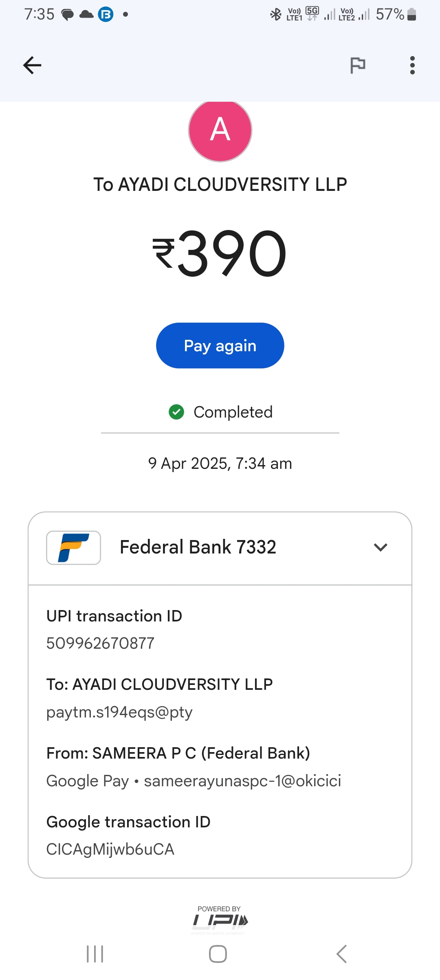The image size is (440, 980).
Task: Tap the green Completed checkmark icon
Action: point(176,412)
